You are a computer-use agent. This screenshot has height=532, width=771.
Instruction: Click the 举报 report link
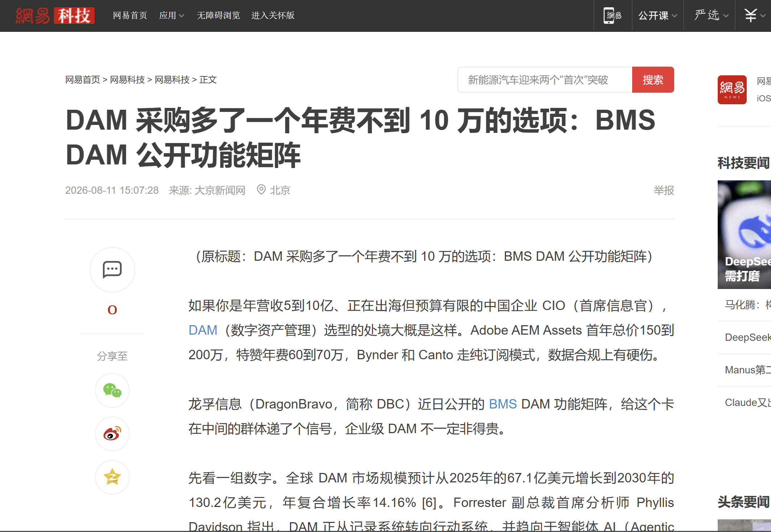pyautogui.click(x=664, y=190)
